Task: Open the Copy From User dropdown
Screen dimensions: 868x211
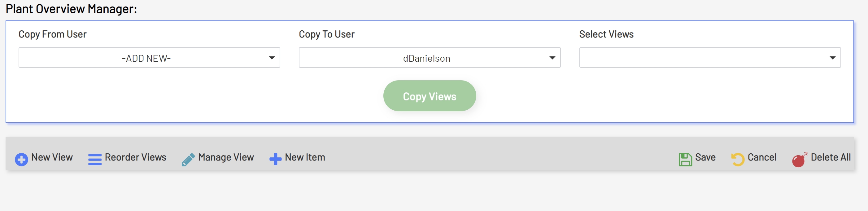Action: pos(149,58)
